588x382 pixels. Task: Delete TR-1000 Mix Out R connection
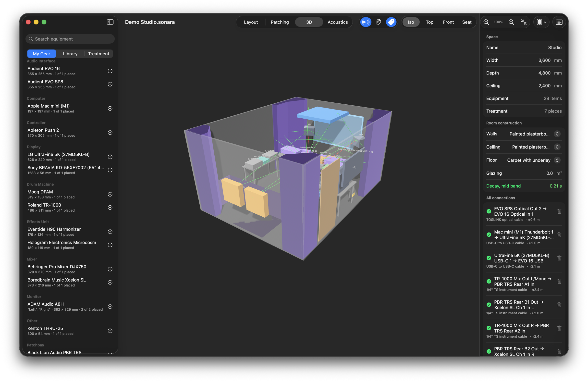coord(559,328)
